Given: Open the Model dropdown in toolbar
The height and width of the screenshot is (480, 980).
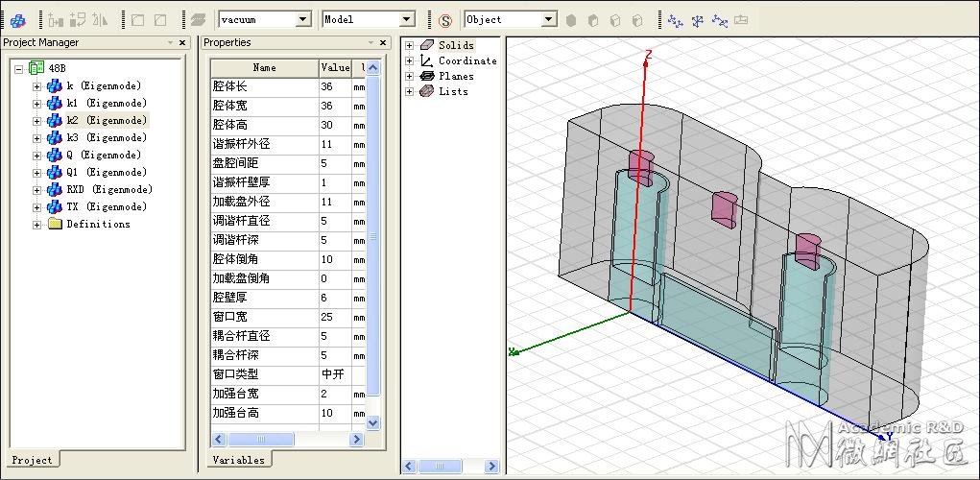Looking at the screenshot, I should [x=407, y=19].
